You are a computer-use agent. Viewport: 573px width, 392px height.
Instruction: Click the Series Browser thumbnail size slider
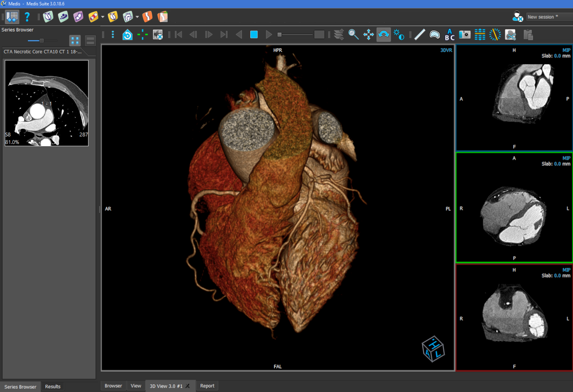pos(42,40)
